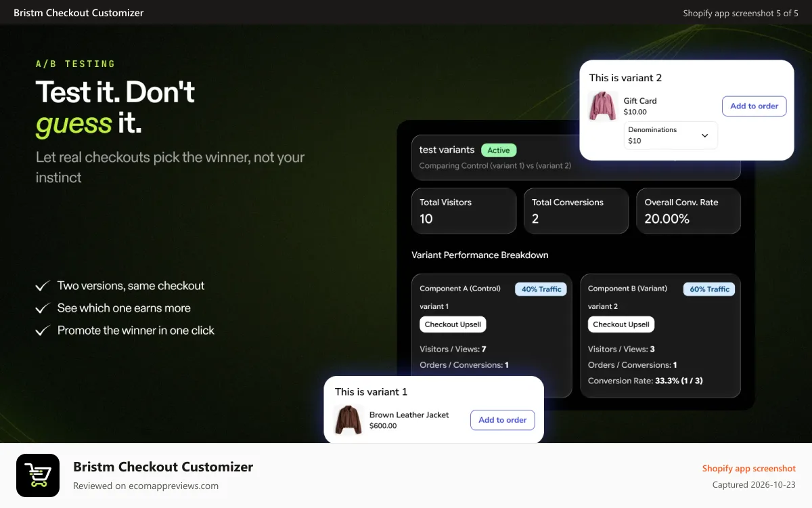Click the 'Test it. Don't guess it.' headline

click(116, 107)
